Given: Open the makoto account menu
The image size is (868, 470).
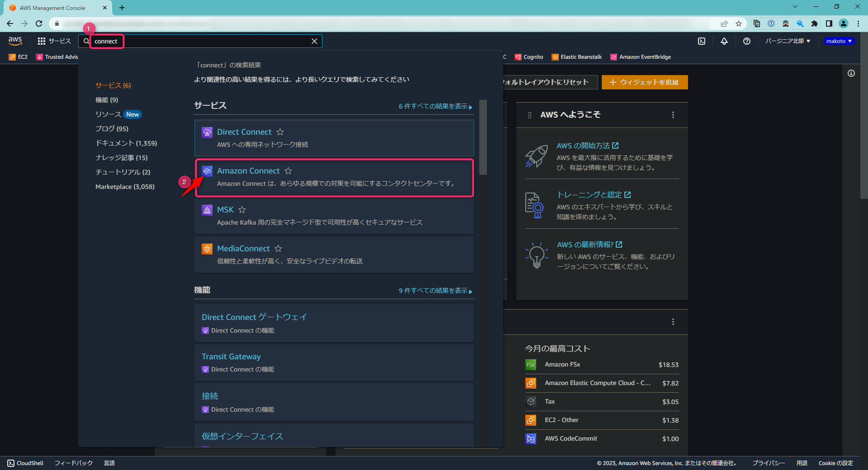Looking at the screenshot, I should point(839,41).
